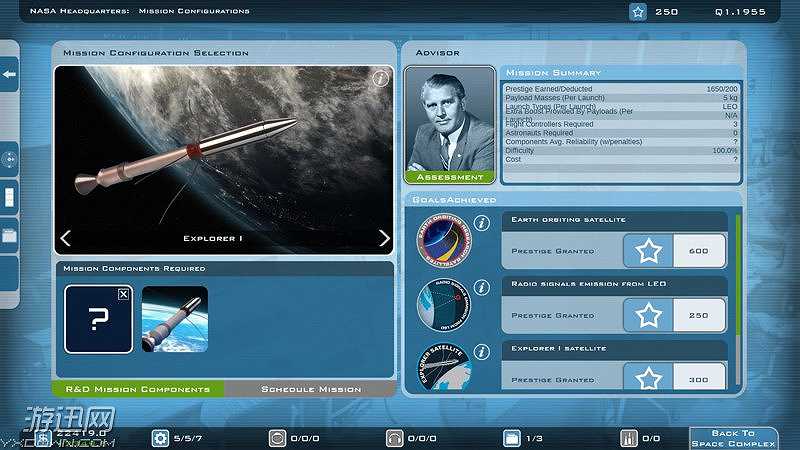800x450 pixels.
Task: Click the Cost row in Mission Summary
Action: (621, 159)
